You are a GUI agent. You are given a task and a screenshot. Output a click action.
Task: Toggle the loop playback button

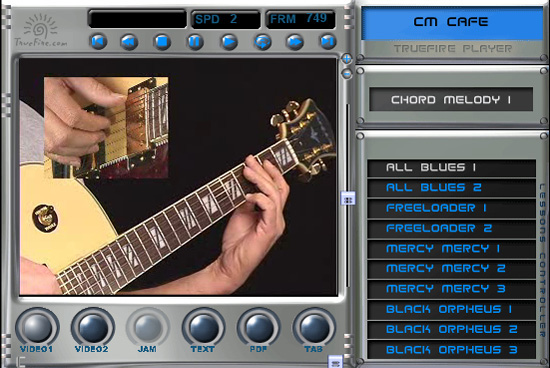262,42
